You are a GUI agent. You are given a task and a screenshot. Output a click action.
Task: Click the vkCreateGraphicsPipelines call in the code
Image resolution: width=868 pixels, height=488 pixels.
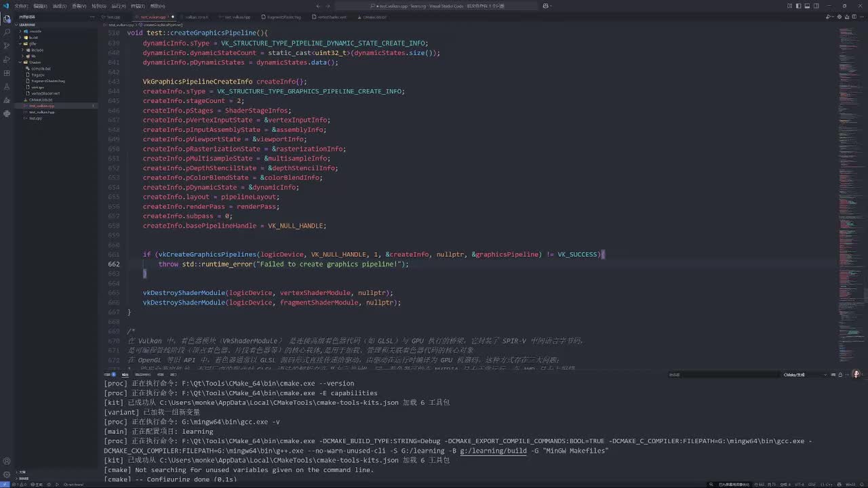[x=208, y=255]
